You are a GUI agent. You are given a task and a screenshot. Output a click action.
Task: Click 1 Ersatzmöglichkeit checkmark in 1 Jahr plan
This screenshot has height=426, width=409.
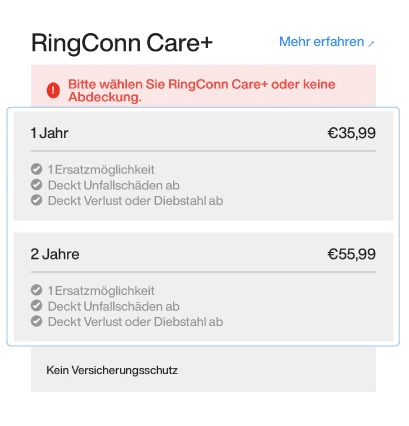coord(36,169)
